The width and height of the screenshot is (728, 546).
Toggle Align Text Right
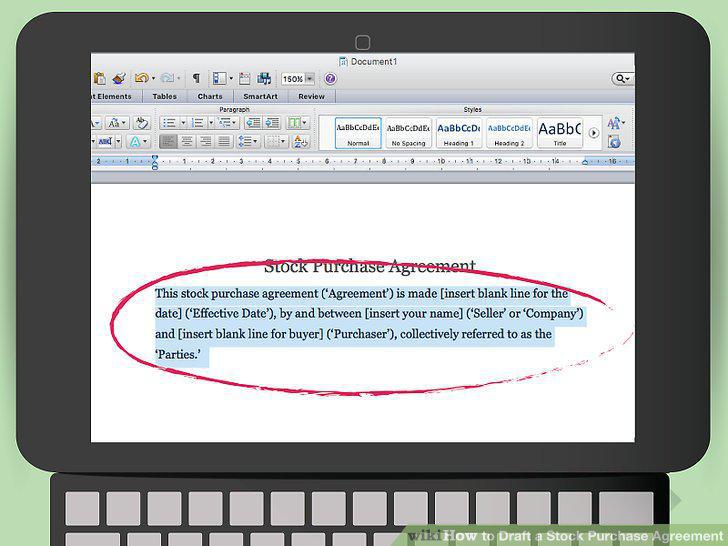coord(205,141)
